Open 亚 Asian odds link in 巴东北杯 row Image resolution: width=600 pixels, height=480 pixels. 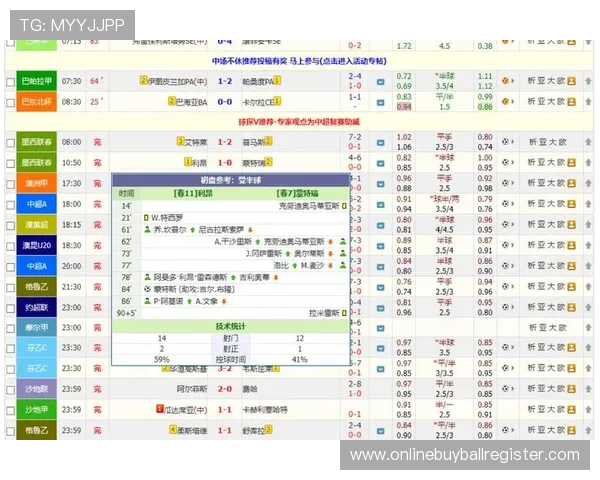pyautogui.click(x=541, y=101)
